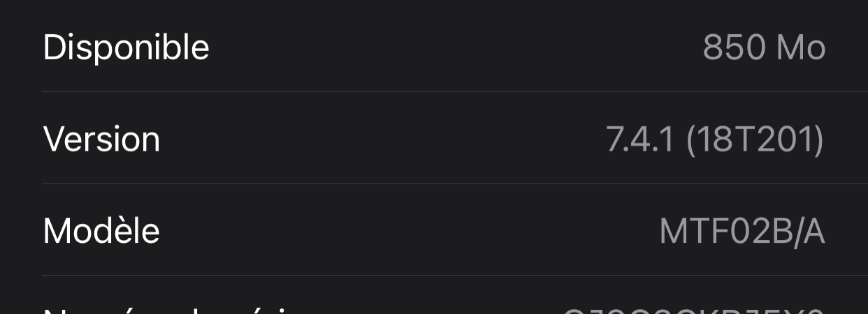The image size is (868, 314).
Task: Tap empty middle area of Disponible row
Action: coord(454,47)
